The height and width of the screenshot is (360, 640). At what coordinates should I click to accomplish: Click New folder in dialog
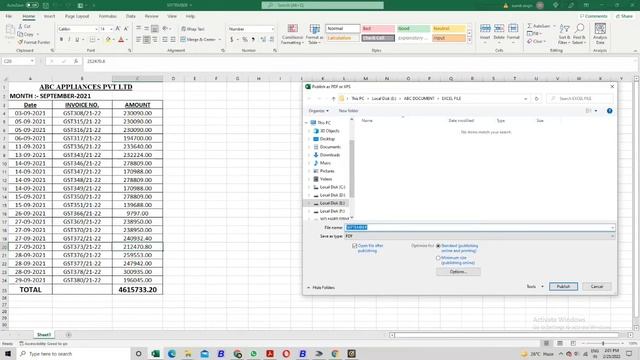348,111
